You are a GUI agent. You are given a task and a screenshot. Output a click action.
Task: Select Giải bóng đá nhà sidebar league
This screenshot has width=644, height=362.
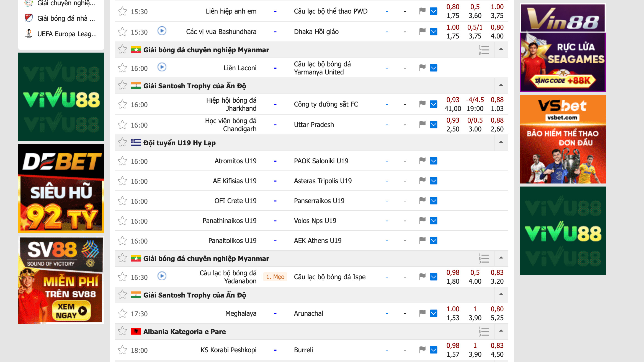(x=66, y=19)
